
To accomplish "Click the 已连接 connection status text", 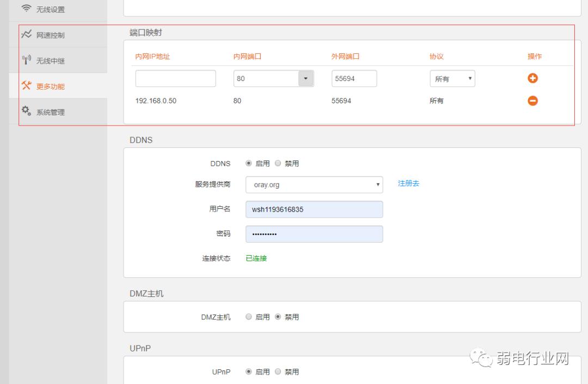I will point(255,258).
